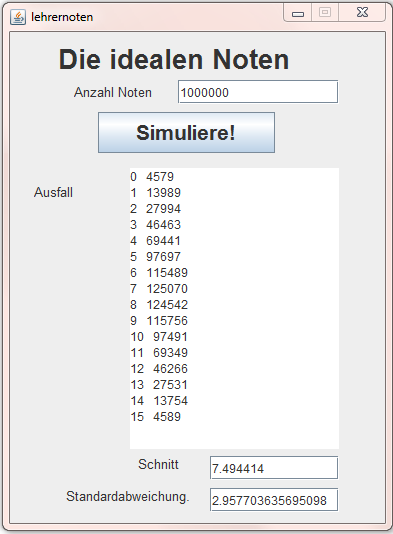
Task: Close the lehrernoten window
Action: (x=362, y=13)
